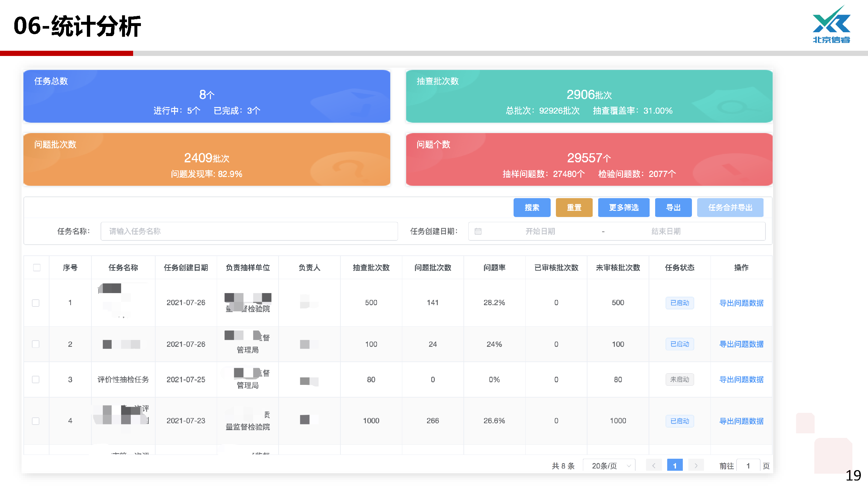Click the 已启动 status tag in row 1
Screen dimensions: 868x488
pyautogui.click(x=679, y=303)
